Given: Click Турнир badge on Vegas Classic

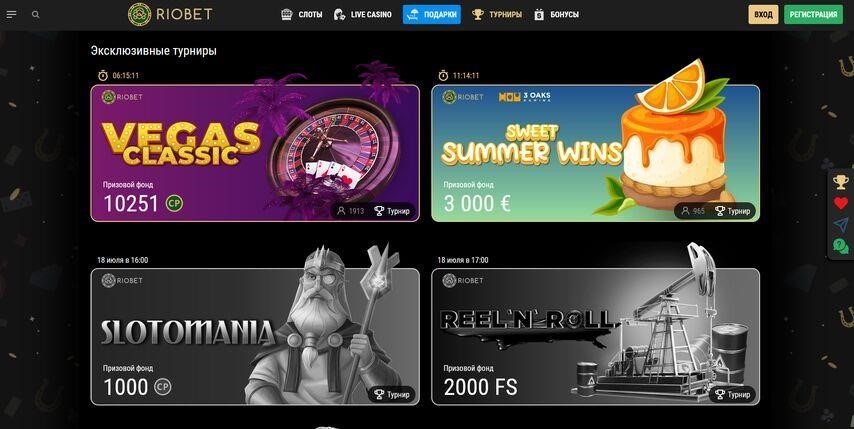Looking at the screenshot, I should pos(392,211).
